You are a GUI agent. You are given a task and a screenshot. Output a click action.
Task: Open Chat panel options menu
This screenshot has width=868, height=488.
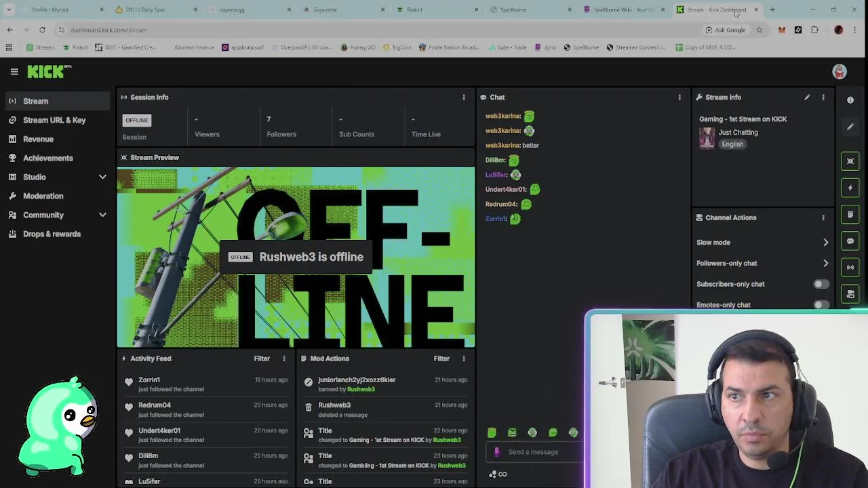coord(679,98)
